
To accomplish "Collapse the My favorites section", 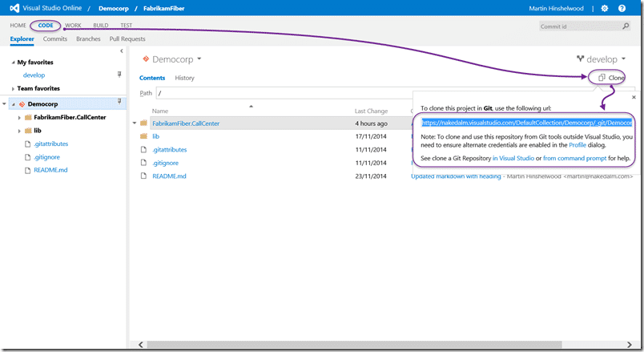I will pos(13,63).
